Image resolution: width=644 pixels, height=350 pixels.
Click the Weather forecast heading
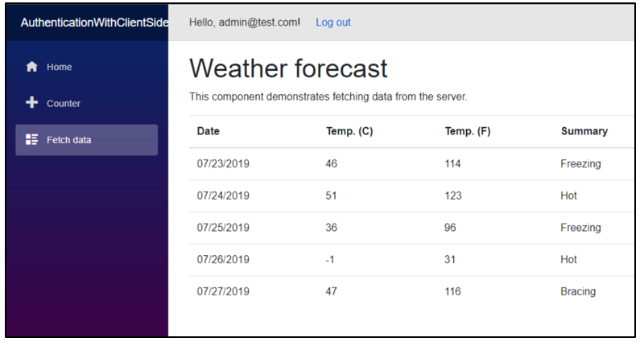point(288,68)
